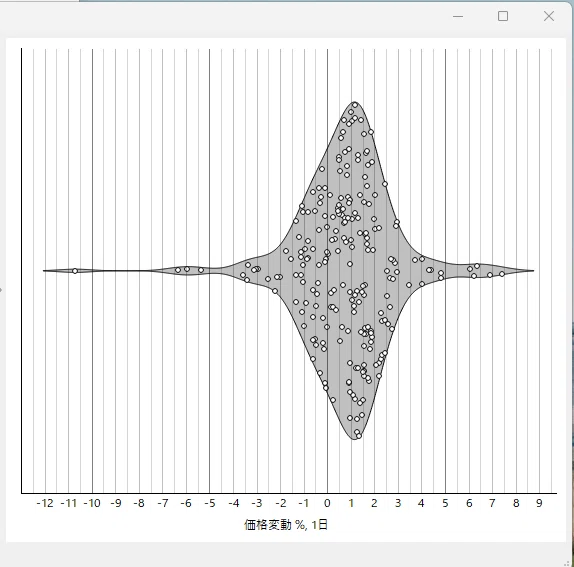Click the outlier data point near -11
574x567 pixels.
tap(75, 271)
